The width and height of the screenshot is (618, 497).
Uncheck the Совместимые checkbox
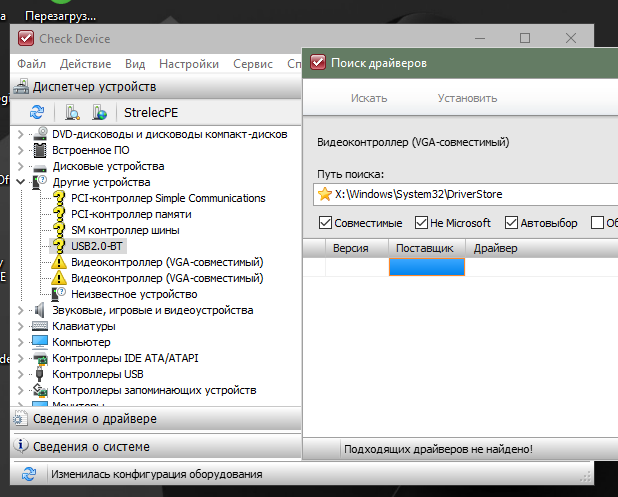coord(325,223)
